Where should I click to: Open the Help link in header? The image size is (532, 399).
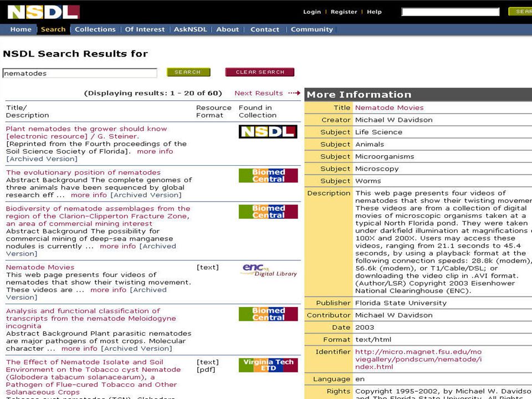tap(374, 12)
